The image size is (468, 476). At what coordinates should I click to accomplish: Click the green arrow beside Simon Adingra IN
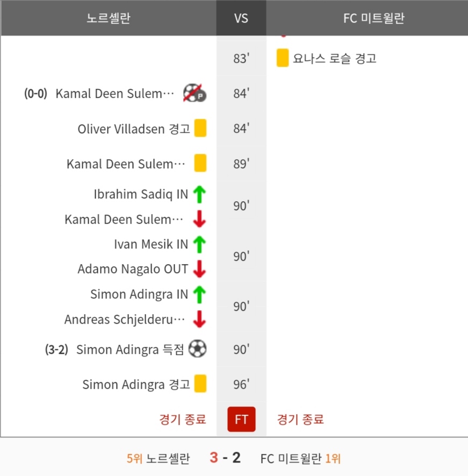(x=199, y=294)
